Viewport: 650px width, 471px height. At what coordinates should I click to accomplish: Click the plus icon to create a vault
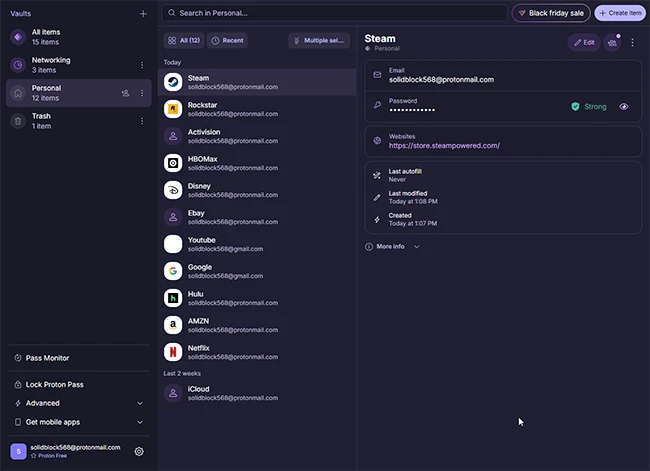coord(143,14)
